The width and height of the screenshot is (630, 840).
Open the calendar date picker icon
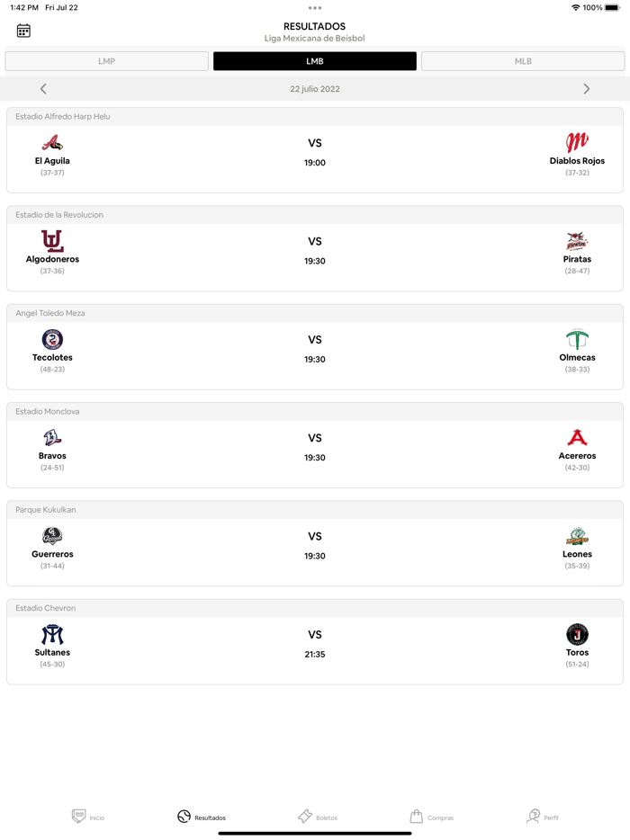[x=23, y=31]
